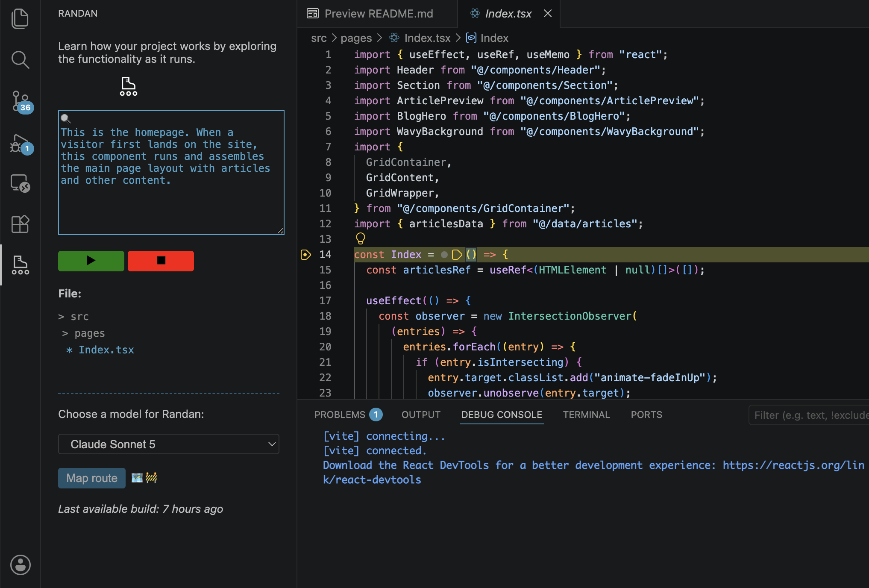Click the React icon in Index.tsx breadcrumb
The image size is (869, 588).
coord(394,38)
